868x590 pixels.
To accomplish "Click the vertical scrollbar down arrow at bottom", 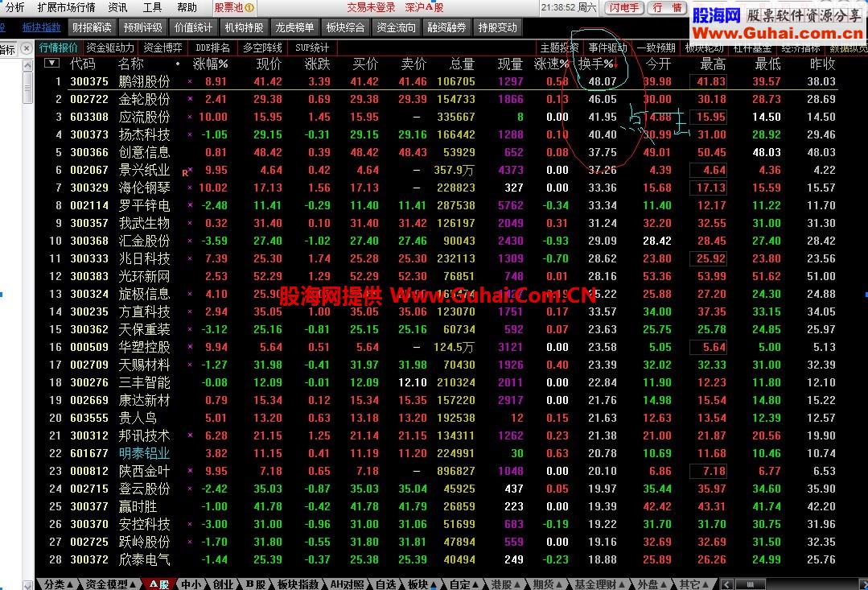I will 27,584.
